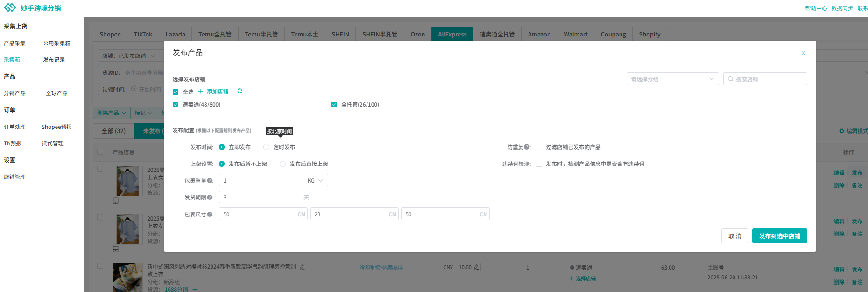The height and width of the screenshot is (292, 868).
Task: Expand the 标记 dropdown button
Action: point(143,113)
